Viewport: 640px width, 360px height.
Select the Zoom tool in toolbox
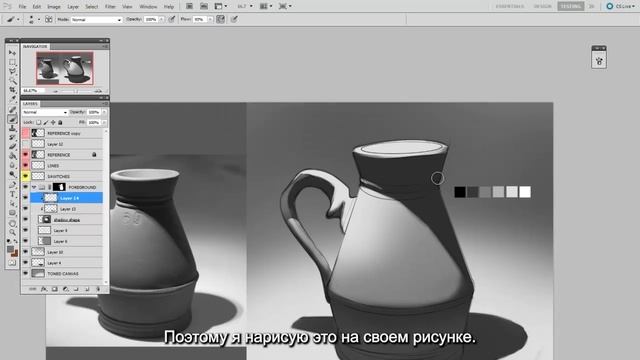point(12,232)
